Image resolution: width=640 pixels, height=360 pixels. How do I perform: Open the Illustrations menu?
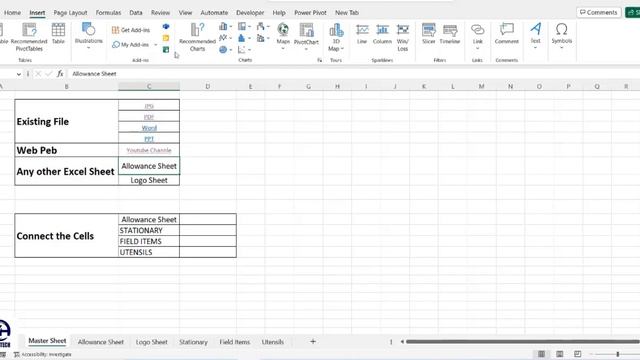[x=89, y=36]
